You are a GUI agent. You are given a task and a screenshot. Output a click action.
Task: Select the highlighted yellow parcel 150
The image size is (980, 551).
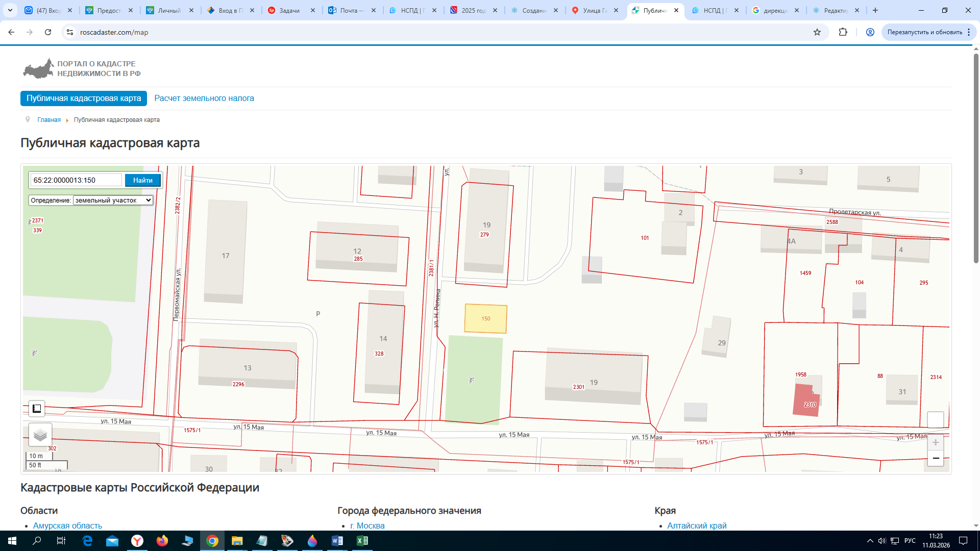[x=485, y=319]
